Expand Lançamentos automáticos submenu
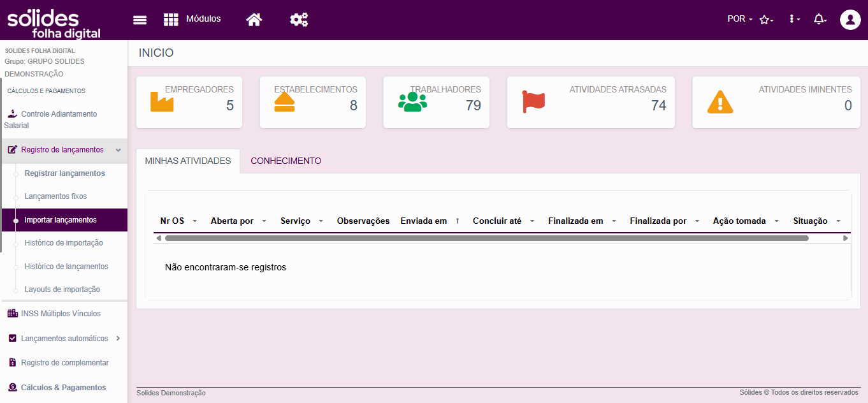This screenshot has height=403, width=868. [x=118, y=339]
